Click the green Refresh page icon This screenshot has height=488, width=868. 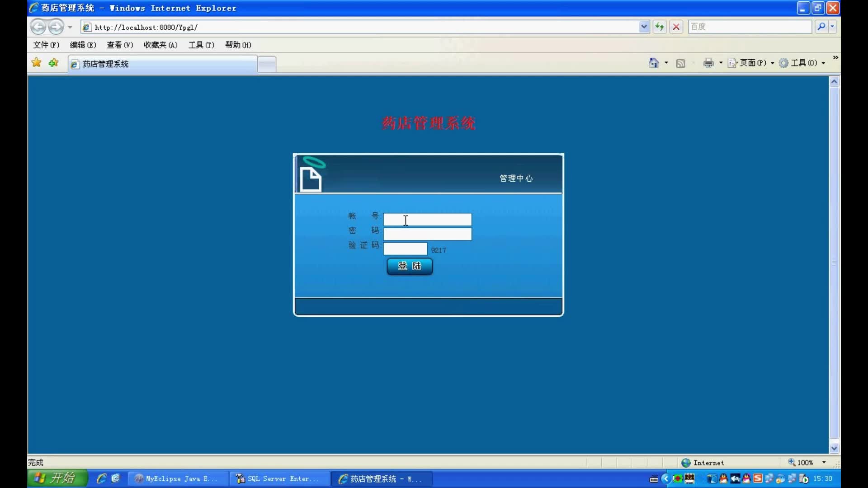(x=660, y=27)
